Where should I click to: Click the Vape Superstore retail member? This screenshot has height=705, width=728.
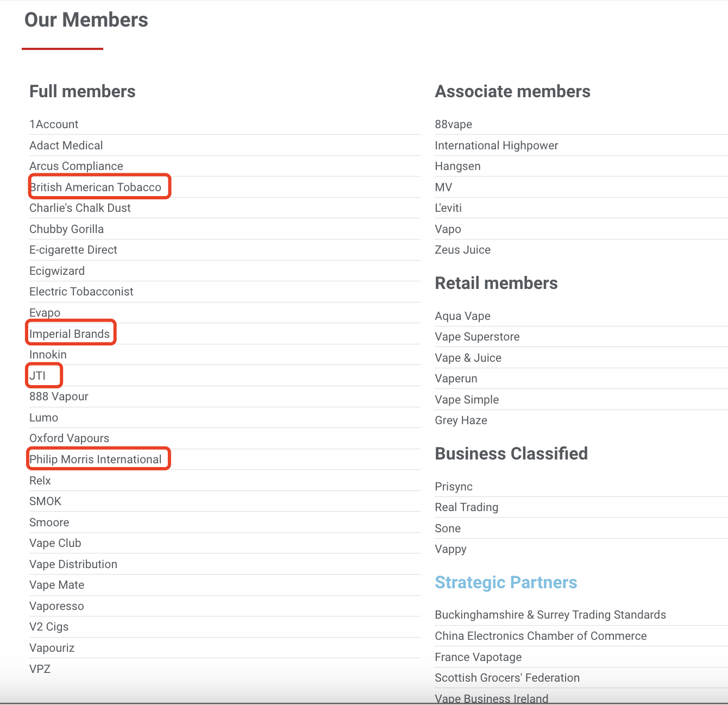(477, 337)
